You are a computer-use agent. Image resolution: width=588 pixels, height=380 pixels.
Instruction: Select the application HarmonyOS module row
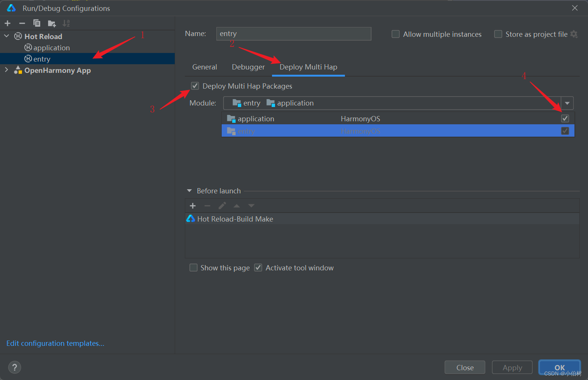tap(398, 119)
